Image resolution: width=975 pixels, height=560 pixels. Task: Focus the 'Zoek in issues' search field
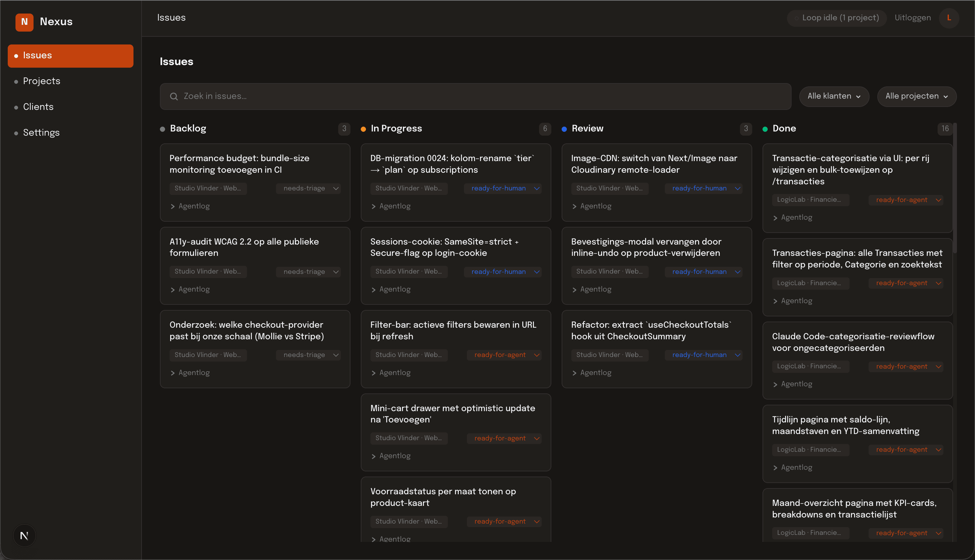476,97
